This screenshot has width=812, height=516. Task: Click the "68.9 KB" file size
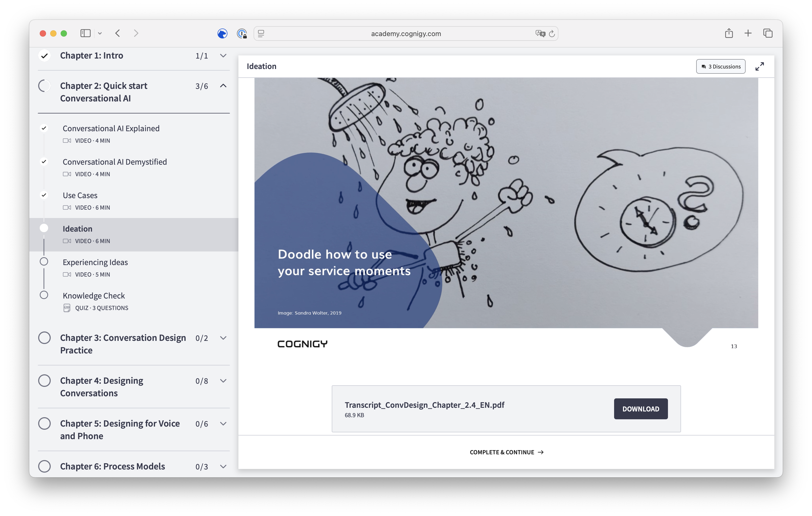click(x=354, y=415)
